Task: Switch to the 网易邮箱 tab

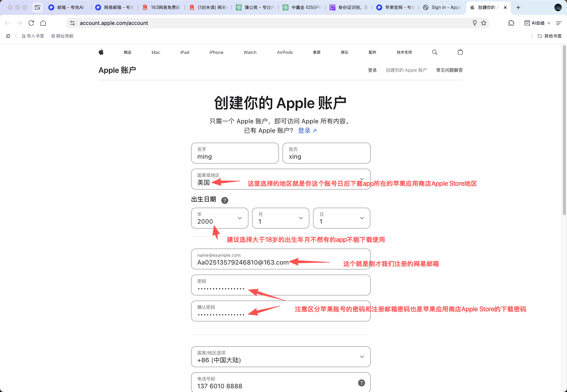Action: [x=115, y=7]
